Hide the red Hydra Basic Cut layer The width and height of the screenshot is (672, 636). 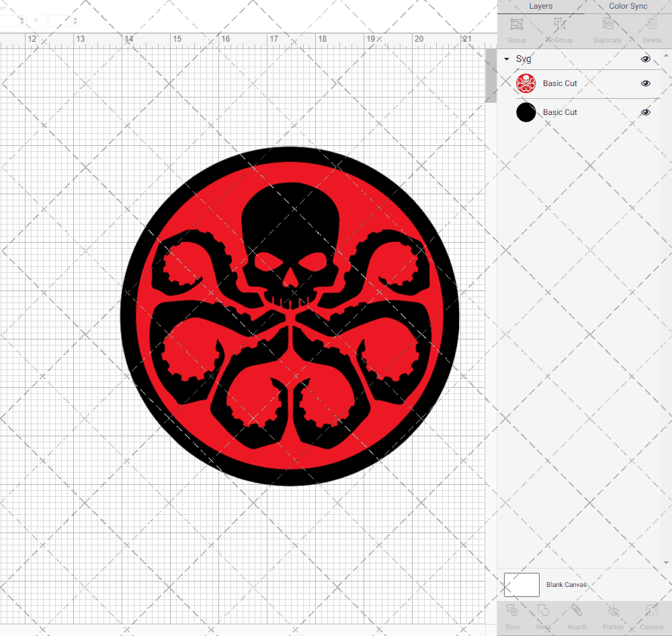tap(645, 83)
